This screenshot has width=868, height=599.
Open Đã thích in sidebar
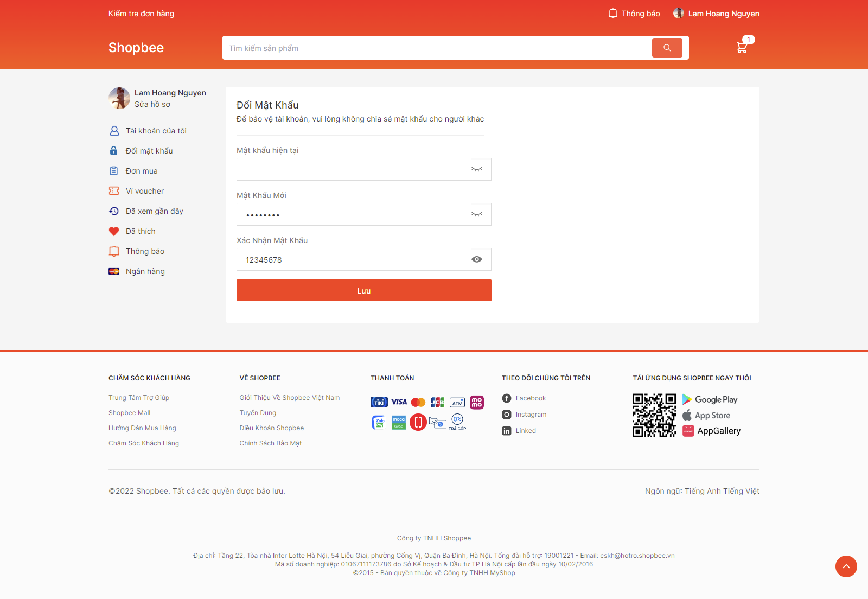(x=141, y=231)
